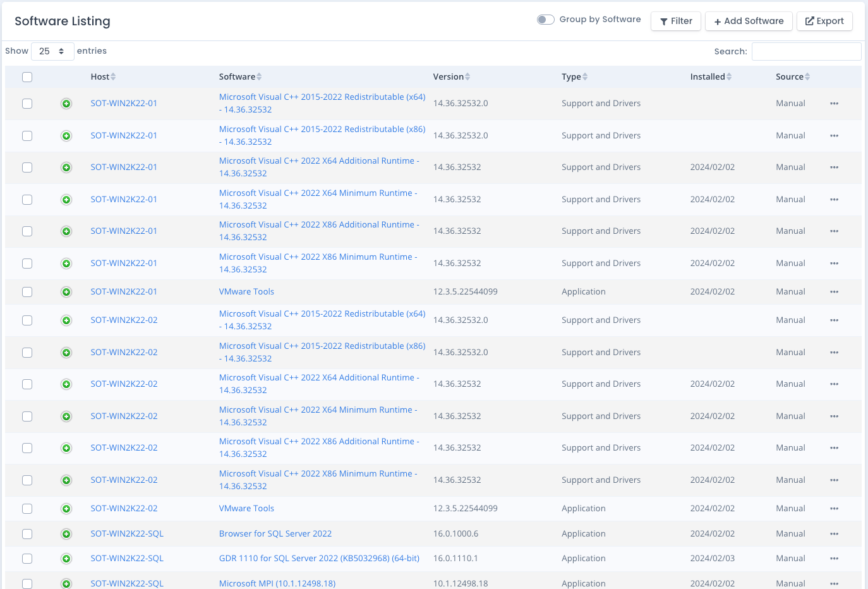
Task: Open VMware Tools link for SOT-WIN2K22-02
Action: pyautogui.click(x=246, y=509)
